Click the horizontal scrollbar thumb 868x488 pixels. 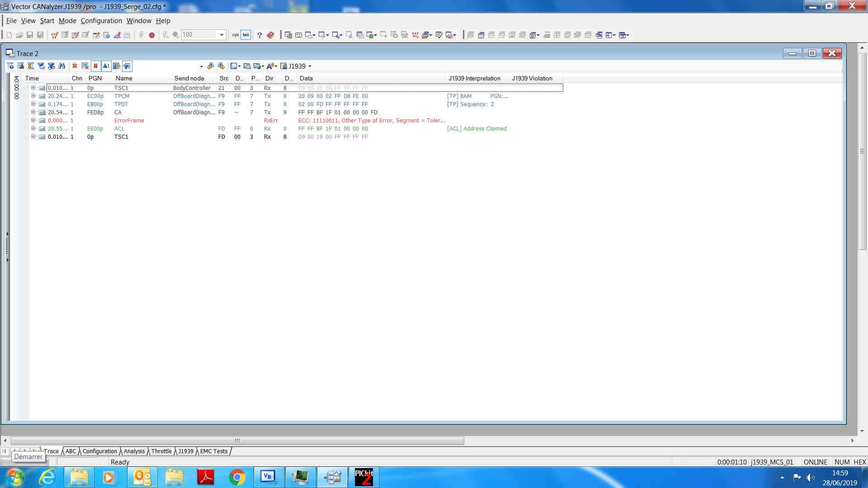237,441
